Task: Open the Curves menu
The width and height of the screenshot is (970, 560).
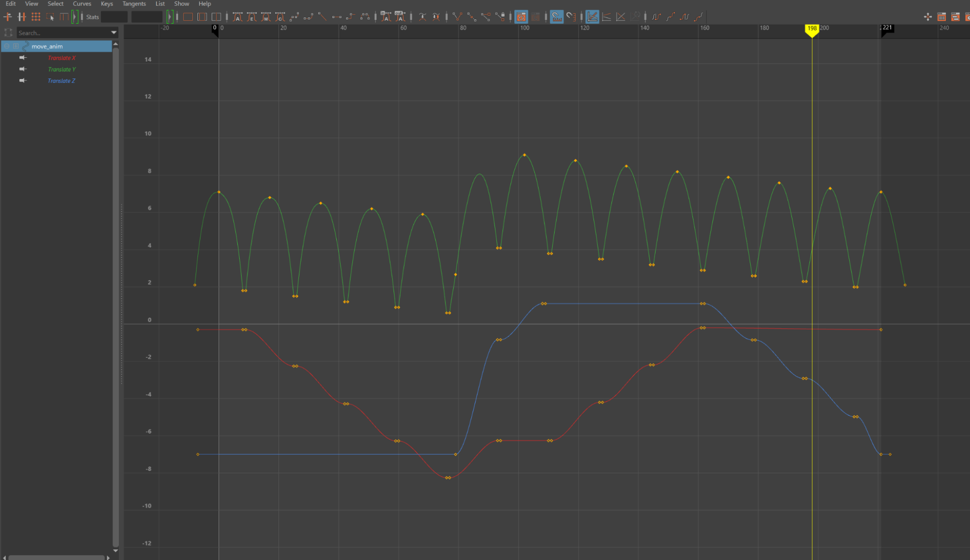Action: click(x=82, y=4)
